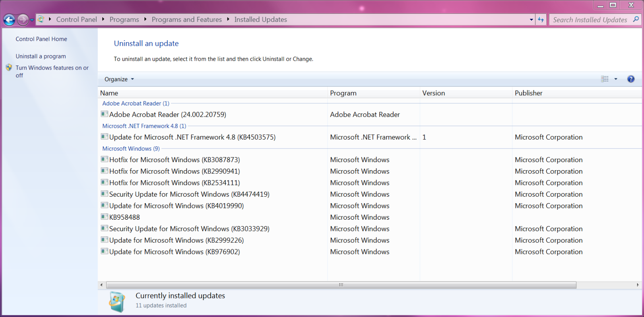Select Installed Updates breadcrumb
Screen dimensions: 644x317
point(261,19)
